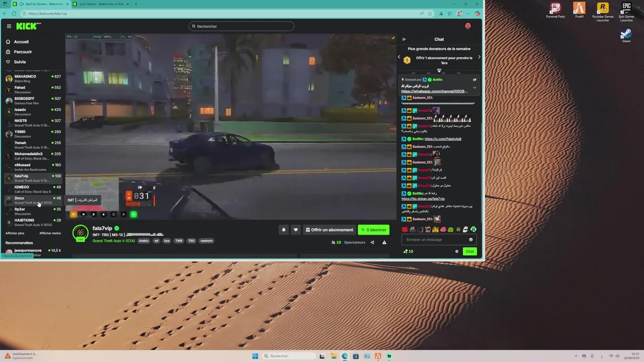Click the TWR tag
This screenshot has height=362, width=644.
(x=179, y=241)
